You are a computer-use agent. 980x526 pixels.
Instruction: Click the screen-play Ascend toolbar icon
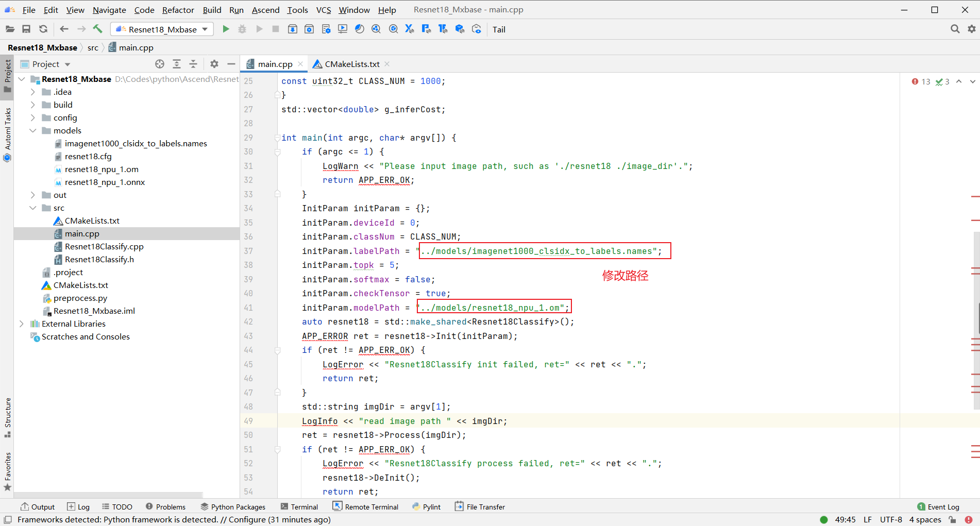tap(343, 29)
